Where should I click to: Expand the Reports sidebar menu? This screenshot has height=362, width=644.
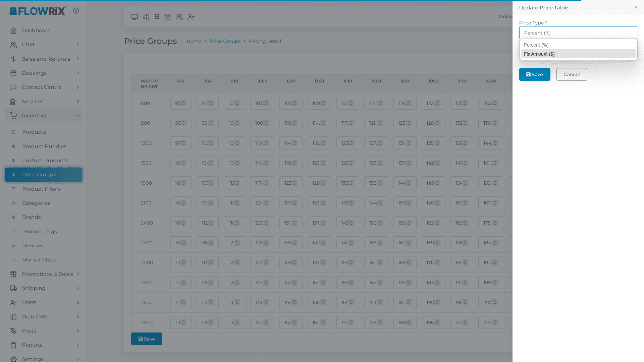point(32,345)
